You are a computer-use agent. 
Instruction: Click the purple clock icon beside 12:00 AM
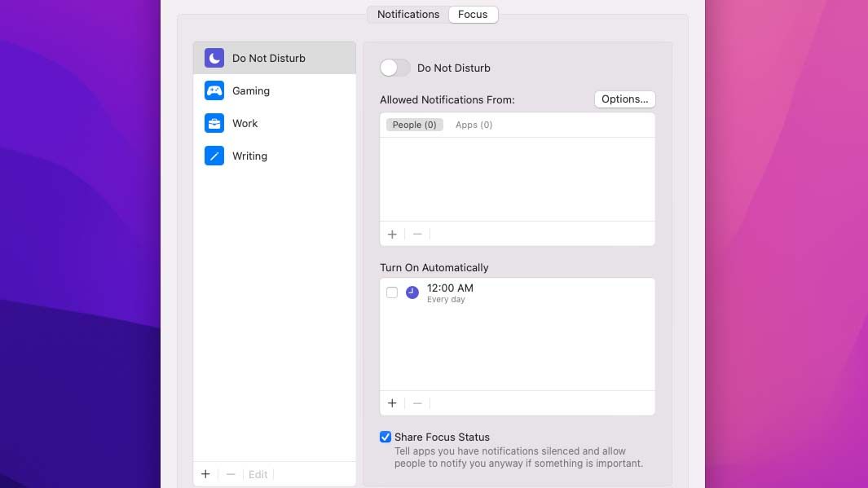412,292
